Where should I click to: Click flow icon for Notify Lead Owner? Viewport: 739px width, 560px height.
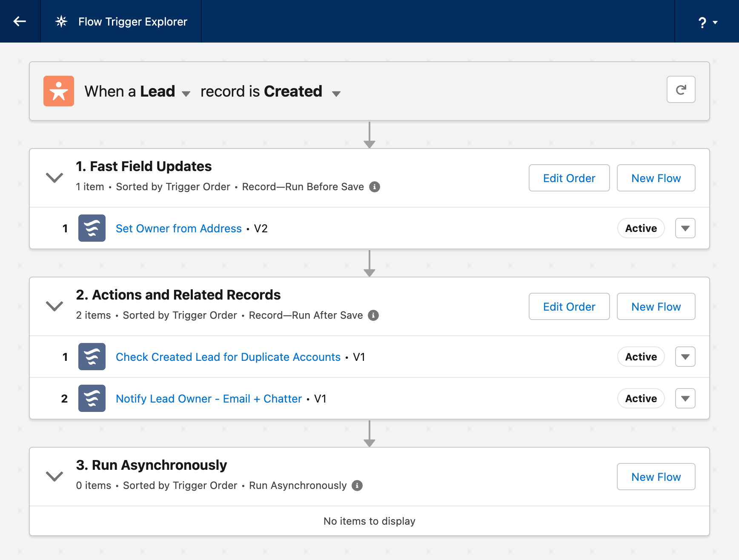[x=92, y=398]
